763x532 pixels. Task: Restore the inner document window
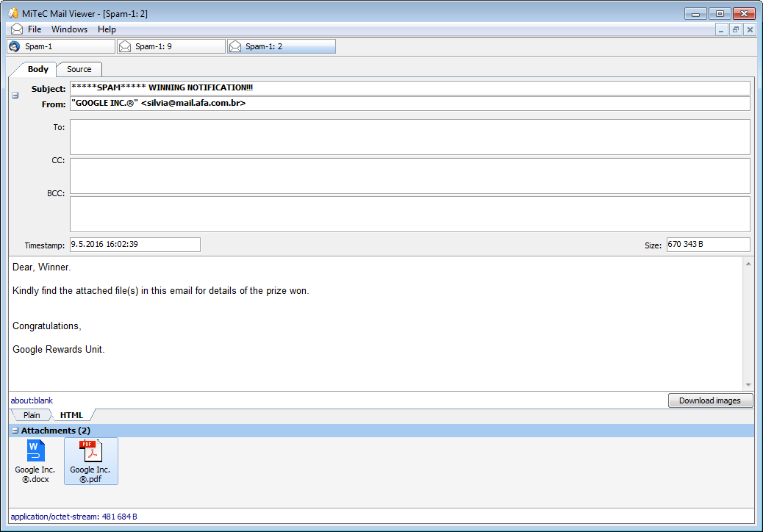(x=736, y=29)
